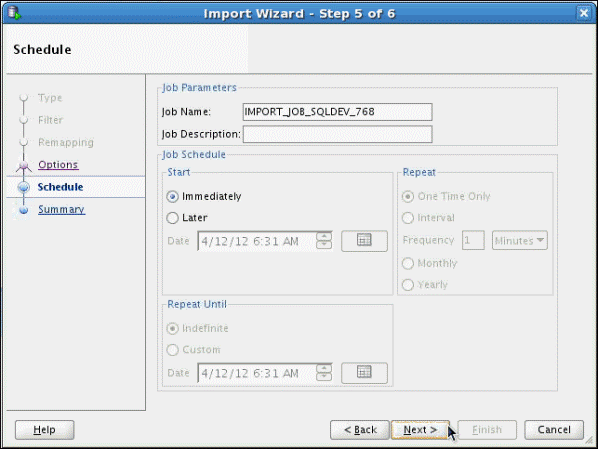
Task: Click the Repeat Until date spinner control
Action: point(324,373)
